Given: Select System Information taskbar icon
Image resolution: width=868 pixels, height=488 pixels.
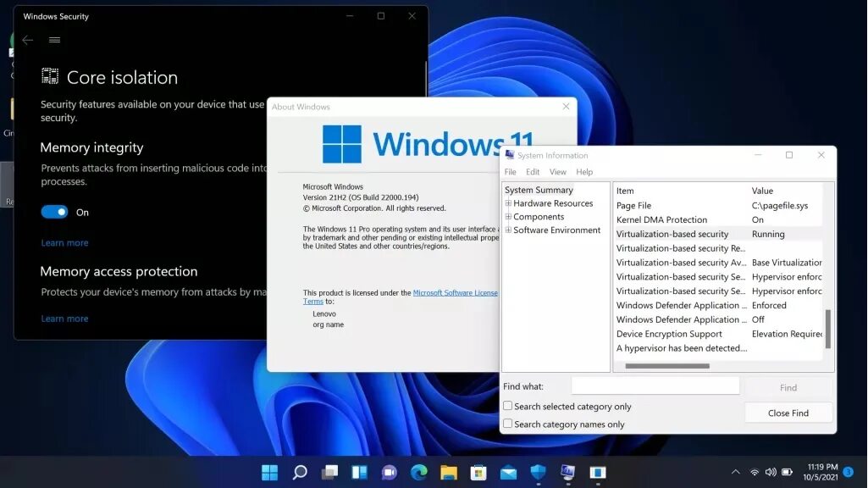Looking at the screenshot, I should pos(568,473).
